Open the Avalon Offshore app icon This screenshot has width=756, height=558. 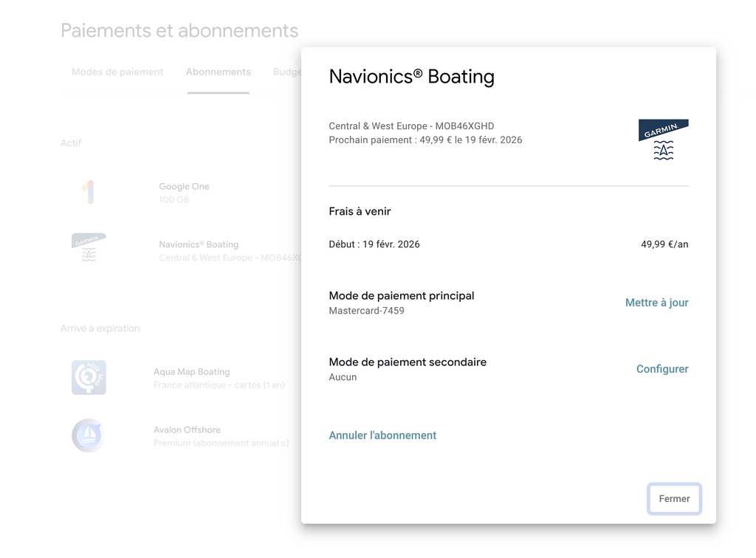point(89,435)
